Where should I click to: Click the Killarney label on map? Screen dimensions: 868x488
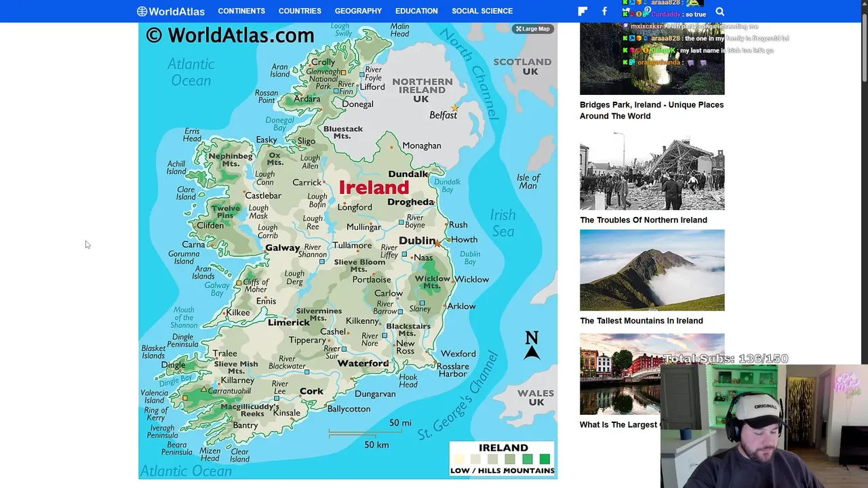point(237,380)
